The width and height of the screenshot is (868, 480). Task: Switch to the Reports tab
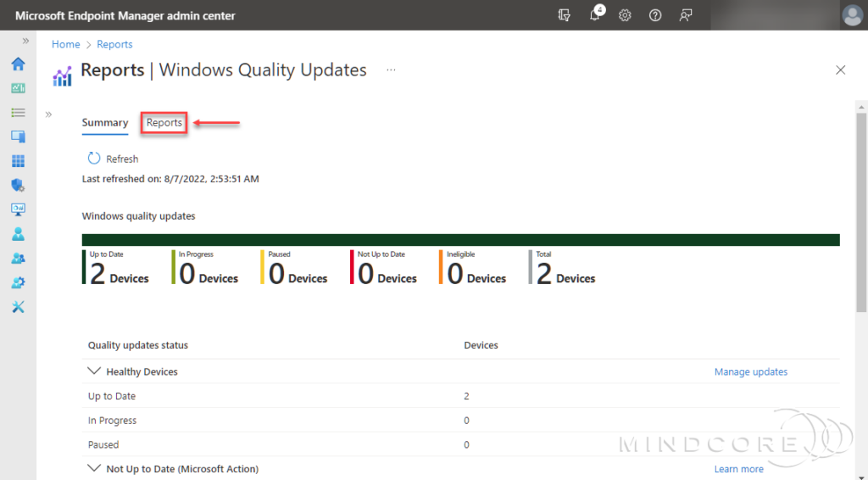(x=164, y=123)
